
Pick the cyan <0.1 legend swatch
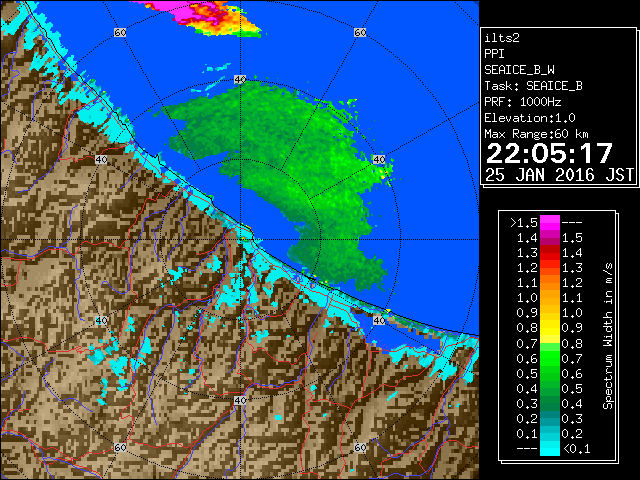click(x=550, y=449)
